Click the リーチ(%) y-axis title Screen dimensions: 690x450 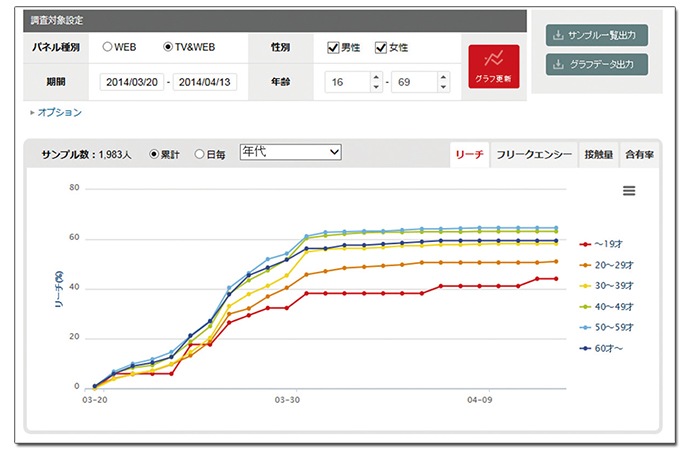coord(59,289)
